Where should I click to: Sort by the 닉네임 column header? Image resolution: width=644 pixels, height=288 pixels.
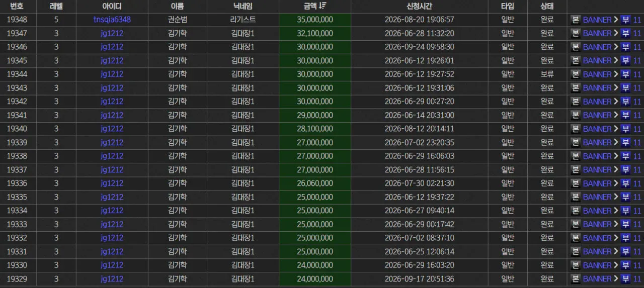[x=243, y=6]
